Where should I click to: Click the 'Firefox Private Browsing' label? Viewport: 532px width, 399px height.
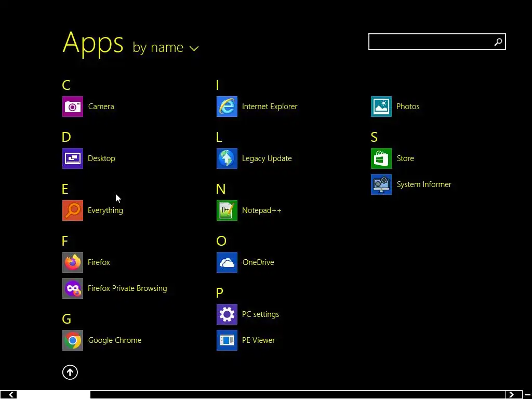click(x=127, y=288)
